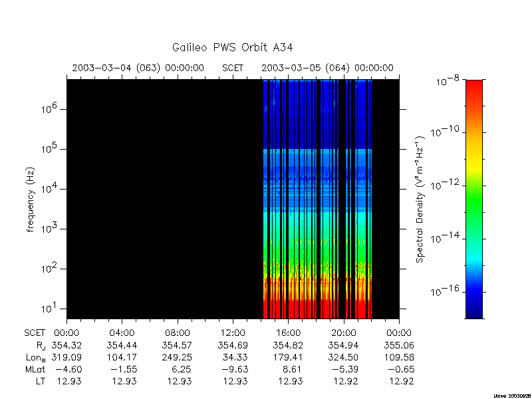Click the MLat value -4.60
532x399 pixels.
tap(68, 369)
